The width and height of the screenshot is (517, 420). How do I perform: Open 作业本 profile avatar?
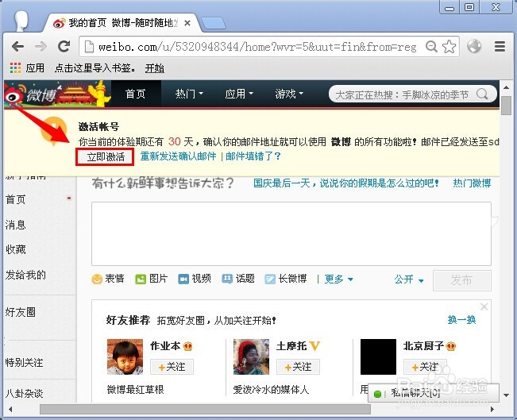point(125,356)
